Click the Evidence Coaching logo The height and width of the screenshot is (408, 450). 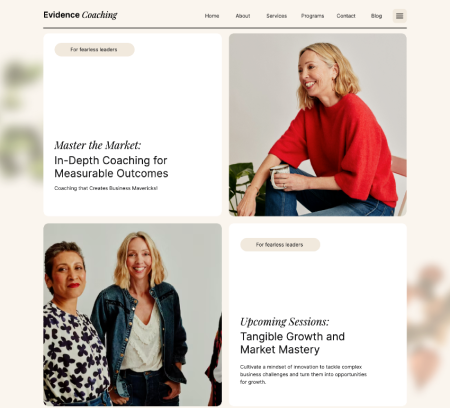point(80,15)
